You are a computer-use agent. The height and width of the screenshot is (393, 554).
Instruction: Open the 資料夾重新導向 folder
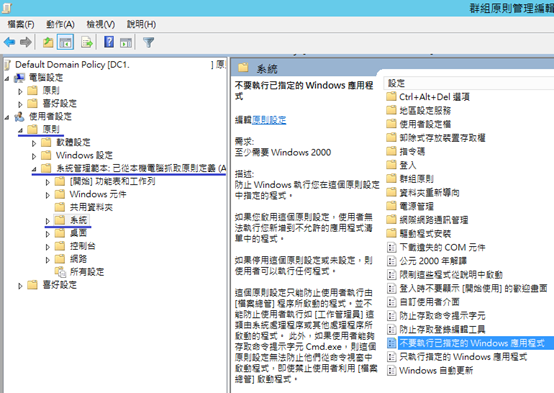pyautogui.click(x=429, y=193)
